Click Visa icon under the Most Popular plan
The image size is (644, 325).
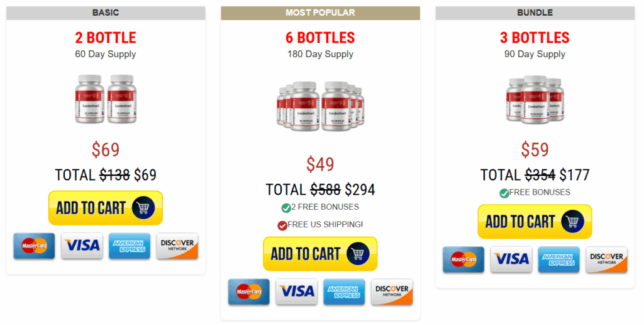coord(297,292)
